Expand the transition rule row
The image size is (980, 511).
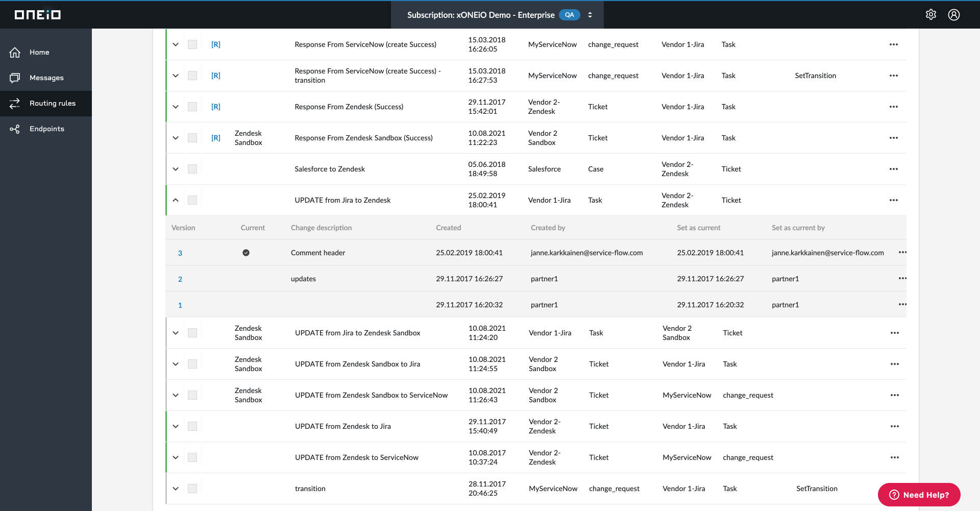tap(176, 489)
